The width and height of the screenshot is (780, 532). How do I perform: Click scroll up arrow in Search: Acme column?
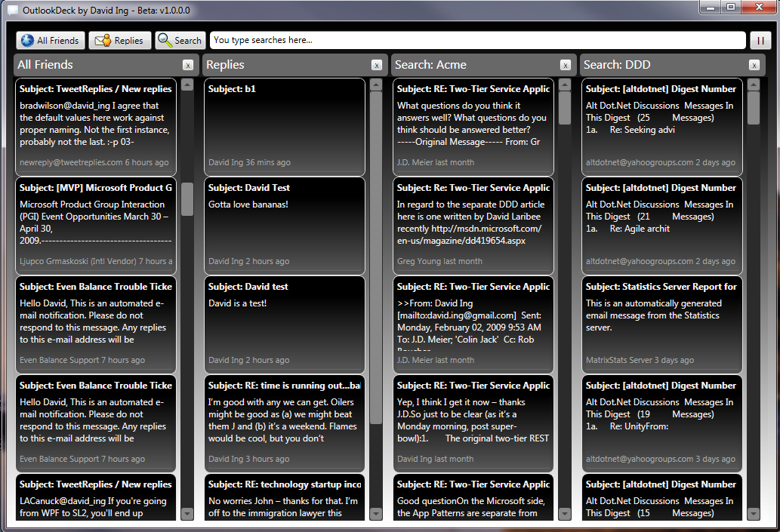click(x=565, y=85)
